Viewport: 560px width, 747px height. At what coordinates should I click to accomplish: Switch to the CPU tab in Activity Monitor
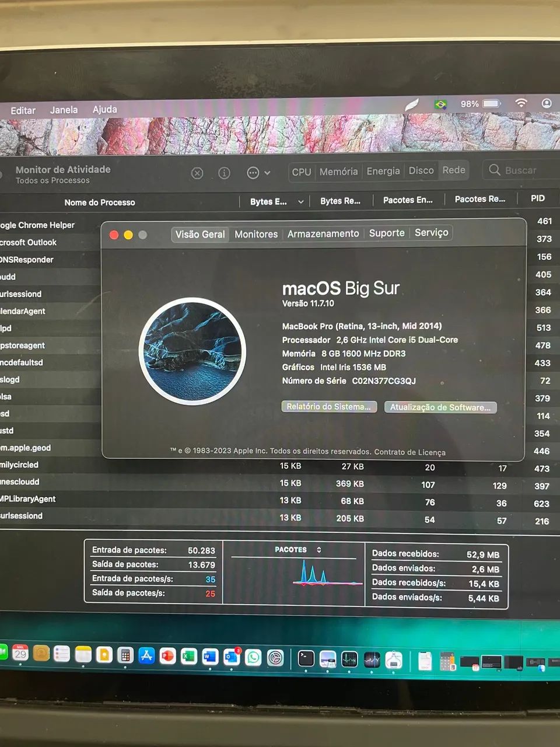point(301,172)
